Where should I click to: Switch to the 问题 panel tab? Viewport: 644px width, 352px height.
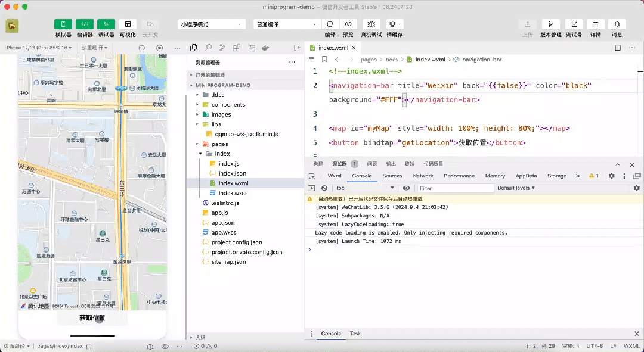(x=371, y=164)
